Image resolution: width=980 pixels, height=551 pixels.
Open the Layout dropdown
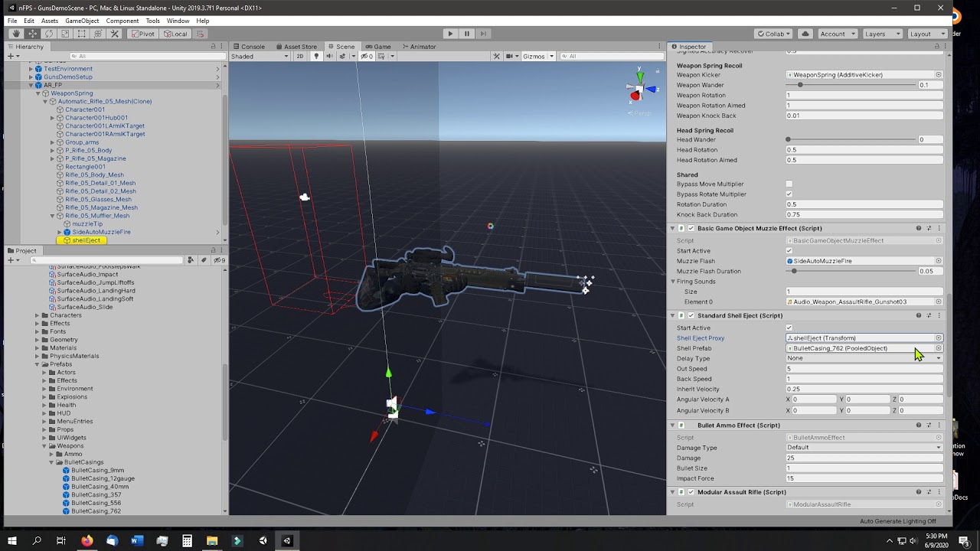point(926,34)
